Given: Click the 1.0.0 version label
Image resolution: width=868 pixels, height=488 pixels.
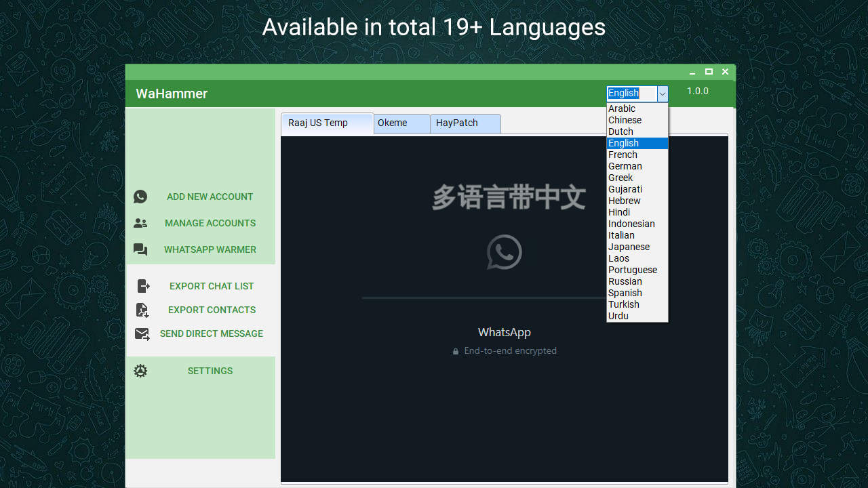Looking at the screenshot, I should coord(698,91).
